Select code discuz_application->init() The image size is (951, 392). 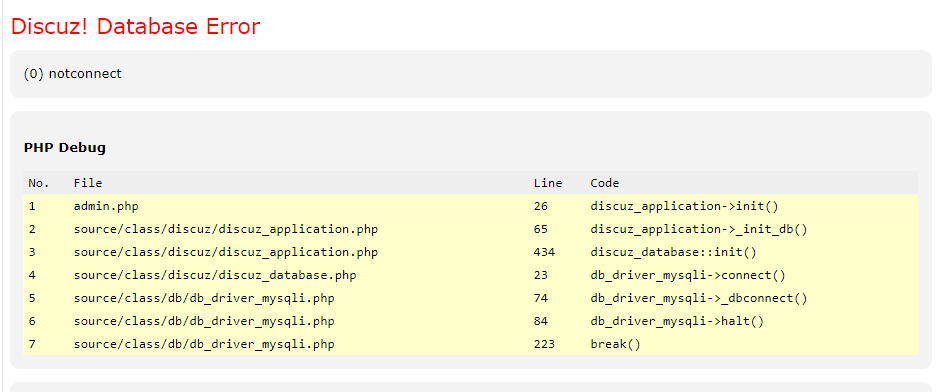684,206
